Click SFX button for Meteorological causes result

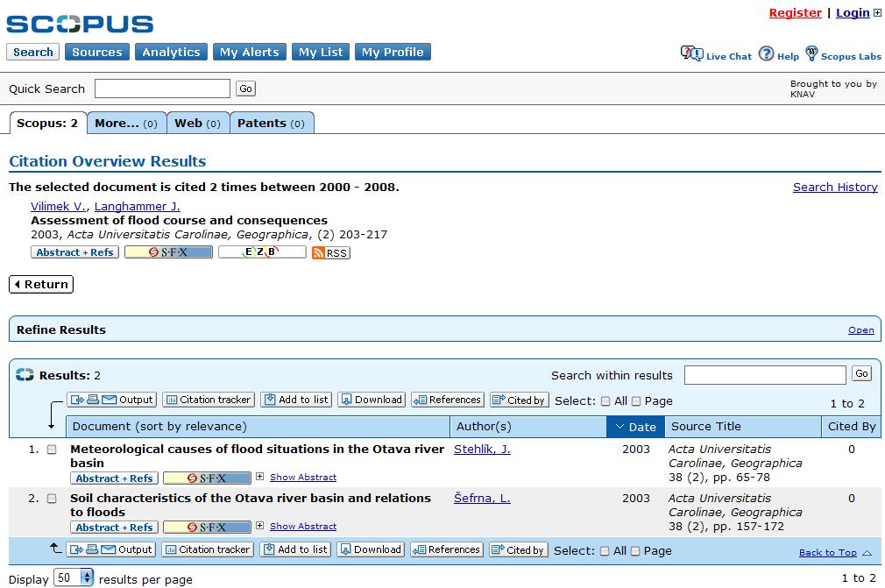207,478
